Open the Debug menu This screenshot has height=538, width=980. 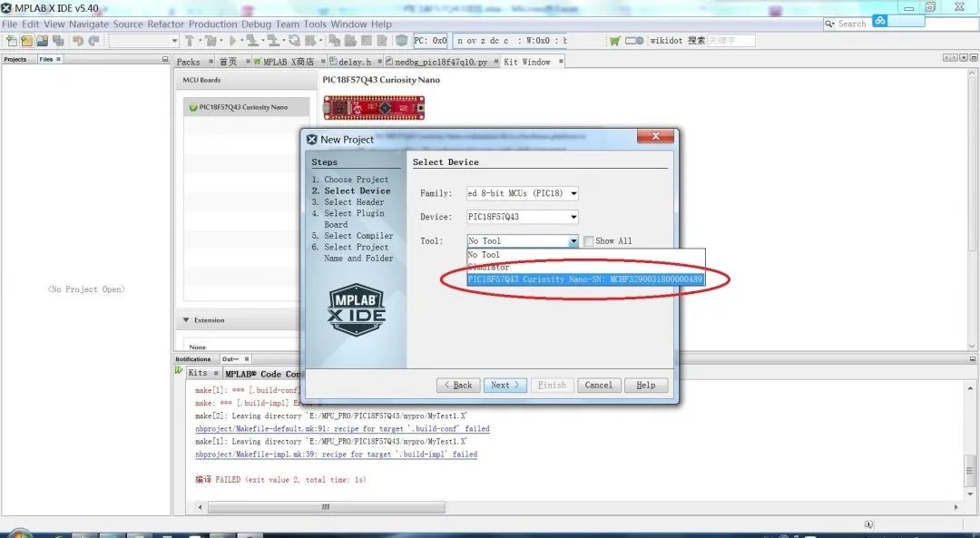(256, 24)
